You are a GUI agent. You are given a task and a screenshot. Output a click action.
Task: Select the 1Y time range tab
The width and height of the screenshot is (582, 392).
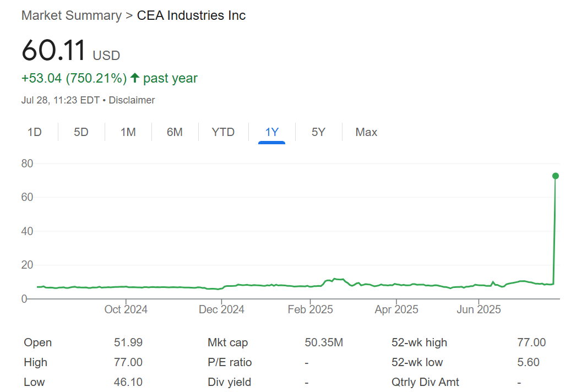pyautogui.click(x=272, y=132)
